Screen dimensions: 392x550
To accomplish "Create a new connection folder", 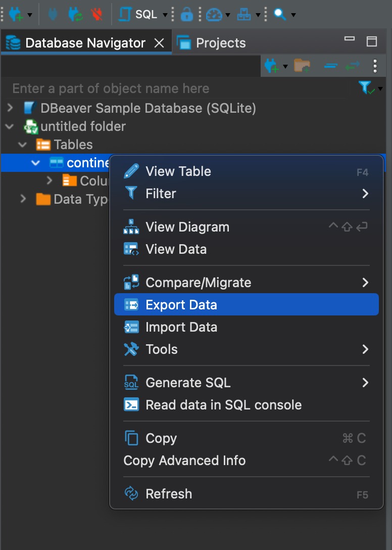I will coord(302,66).
